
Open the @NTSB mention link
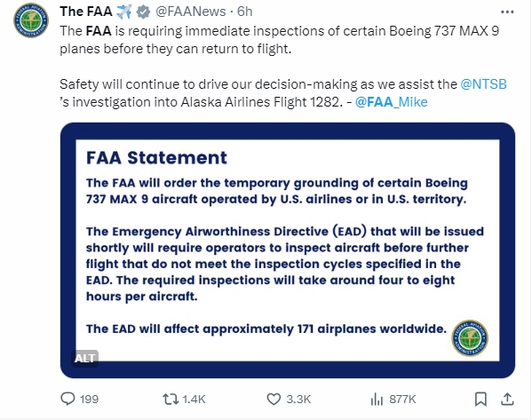point(483,84)
